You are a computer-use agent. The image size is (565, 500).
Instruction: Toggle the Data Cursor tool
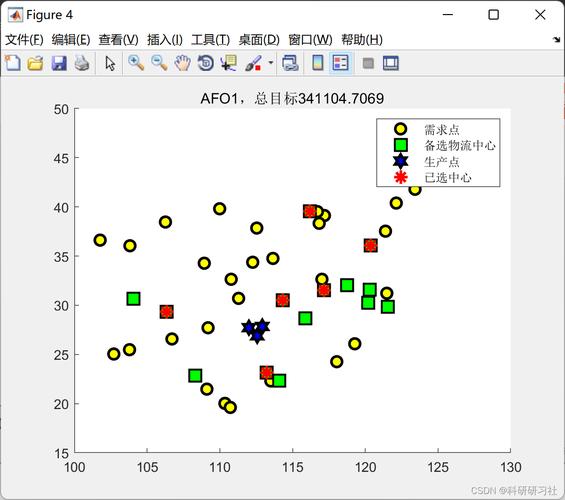[229, 63]
